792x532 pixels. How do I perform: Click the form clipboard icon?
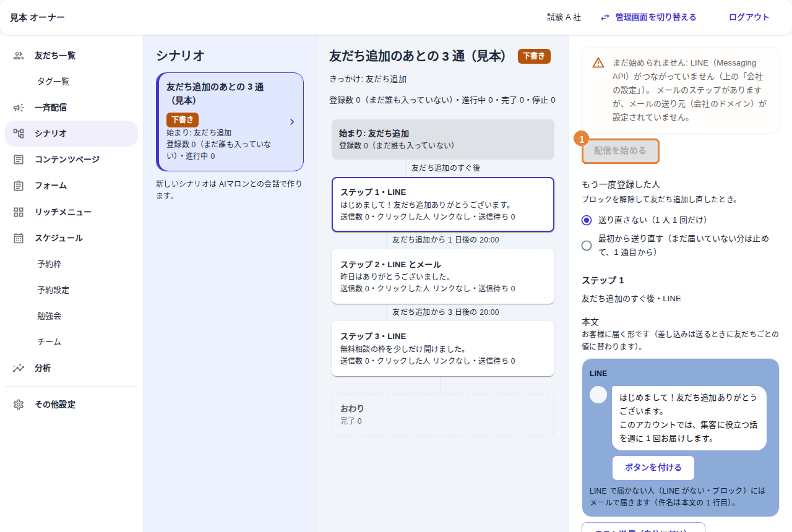19,186
